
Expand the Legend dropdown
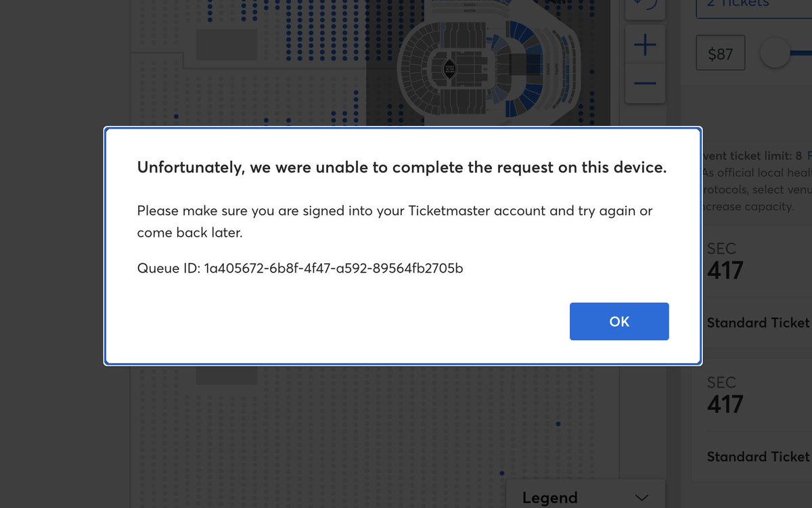pos(585,495)
